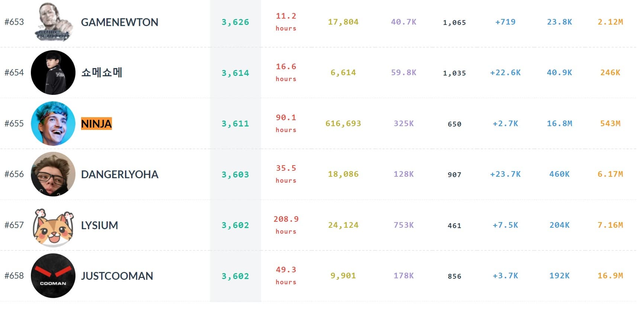Select the 543M value in Ninja's row
This screenshot has width=644, height=317.
click(x=610, y=124)
